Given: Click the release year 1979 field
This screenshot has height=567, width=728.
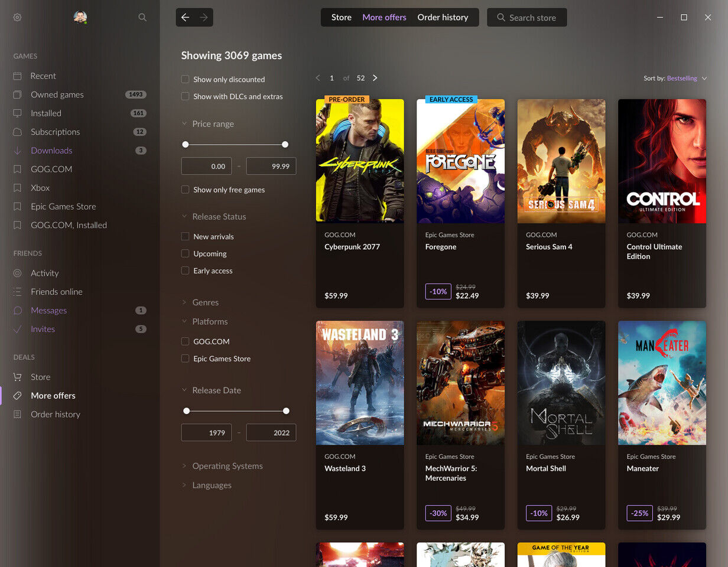Looking at the screenshot, I should (x=206, y=432).
